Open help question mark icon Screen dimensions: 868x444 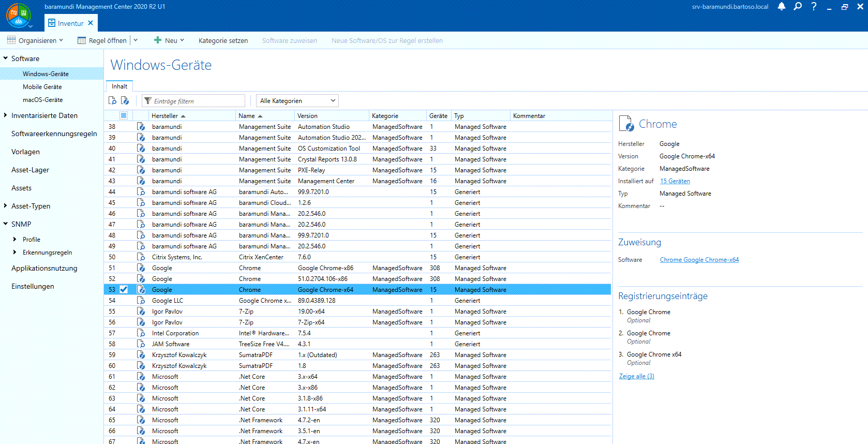(x=814, y=7)
